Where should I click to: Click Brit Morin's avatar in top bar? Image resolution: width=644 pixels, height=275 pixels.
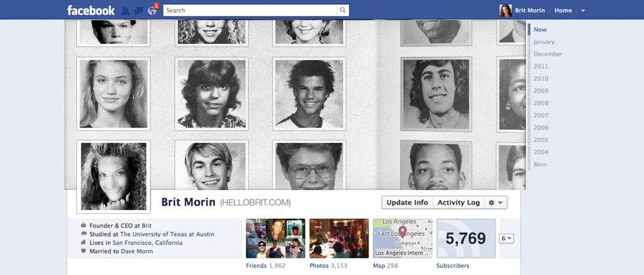click(x=505, y=11)
